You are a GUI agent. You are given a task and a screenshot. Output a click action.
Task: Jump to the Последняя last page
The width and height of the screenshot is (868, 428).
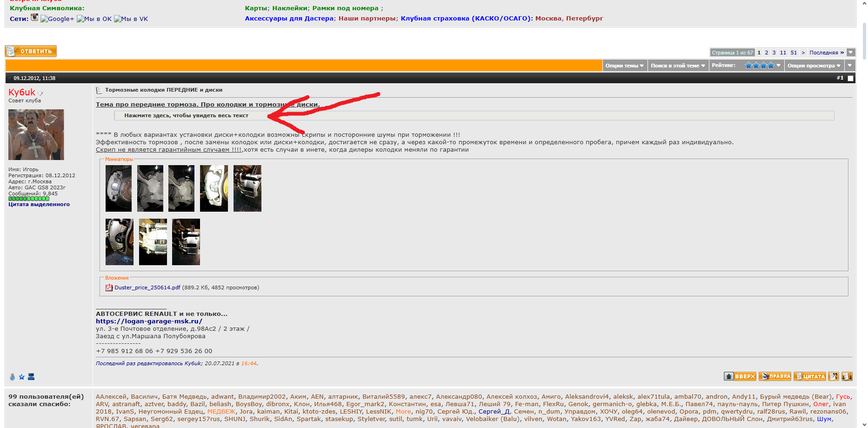(x=826, y=53)
